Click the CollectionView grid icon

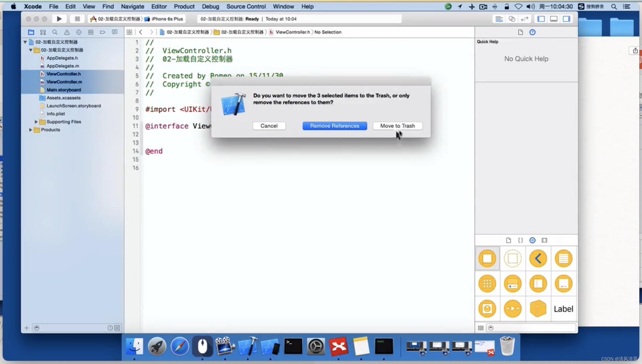point(487,283)
